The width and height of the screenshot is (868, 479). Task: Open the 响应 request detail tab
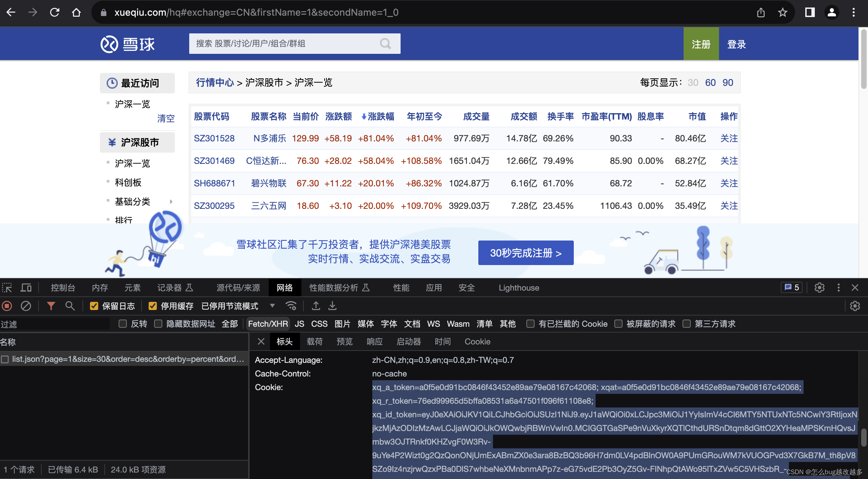374,342
